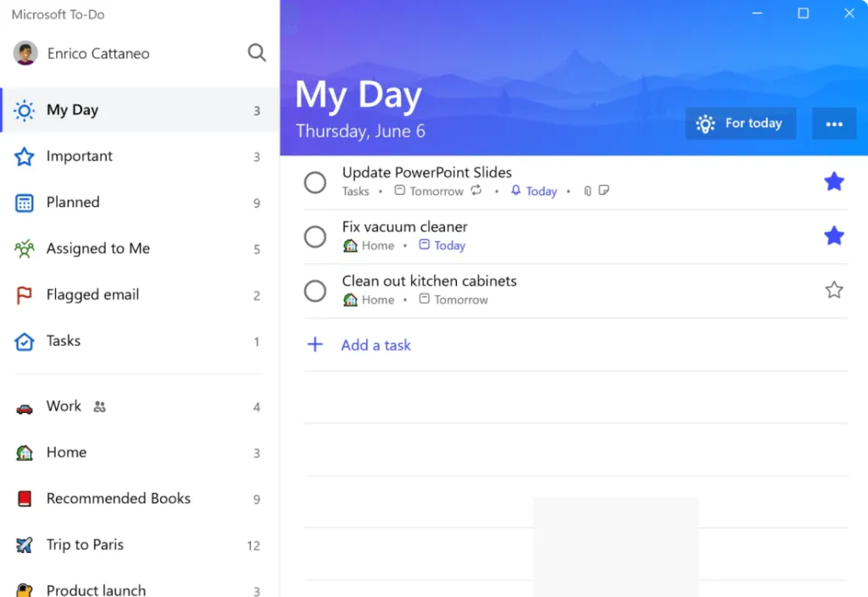The height and width of the screenshot is (597, 868).
Task: Open Assigned to Me via its people icon
Action: [25, 248]
